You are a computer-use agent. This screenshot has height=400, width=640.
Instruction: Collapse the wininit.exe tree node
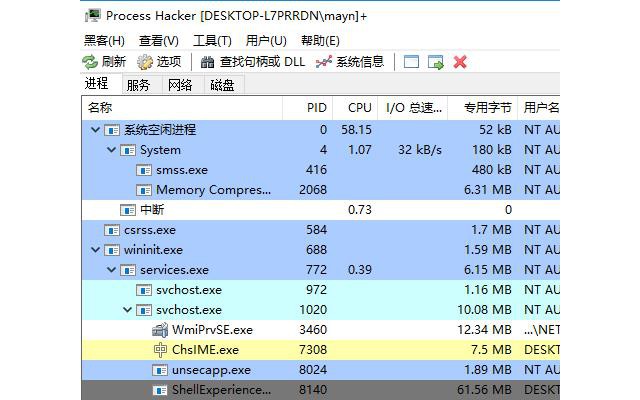pos(95,249)
